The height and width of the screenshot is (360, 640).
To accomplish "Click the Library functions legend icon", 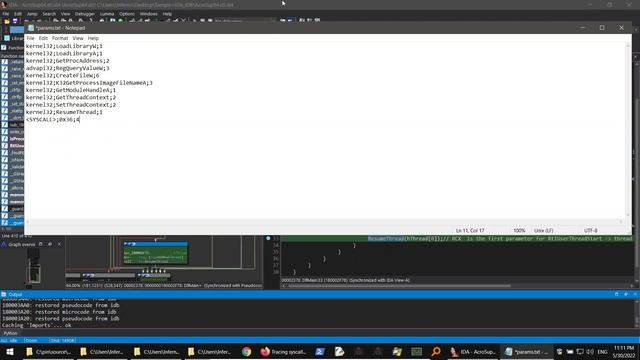I will click(7, 38).
